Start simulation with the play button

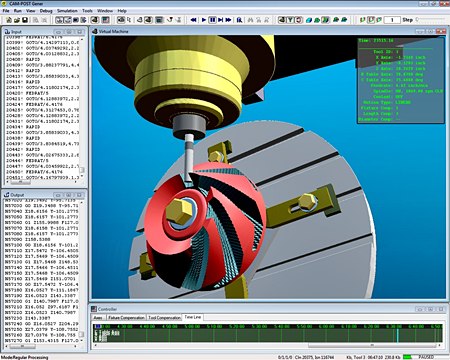click(x=204, y=20)
